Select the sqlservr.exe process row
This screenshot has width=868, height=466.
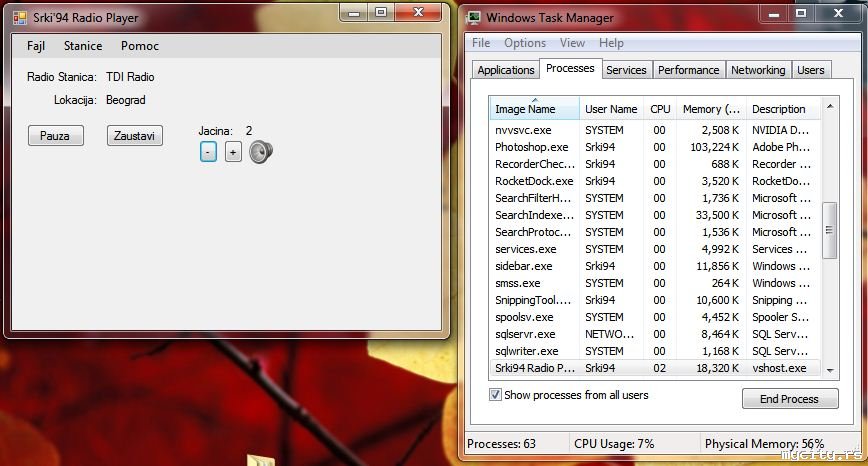pos(655,334)
